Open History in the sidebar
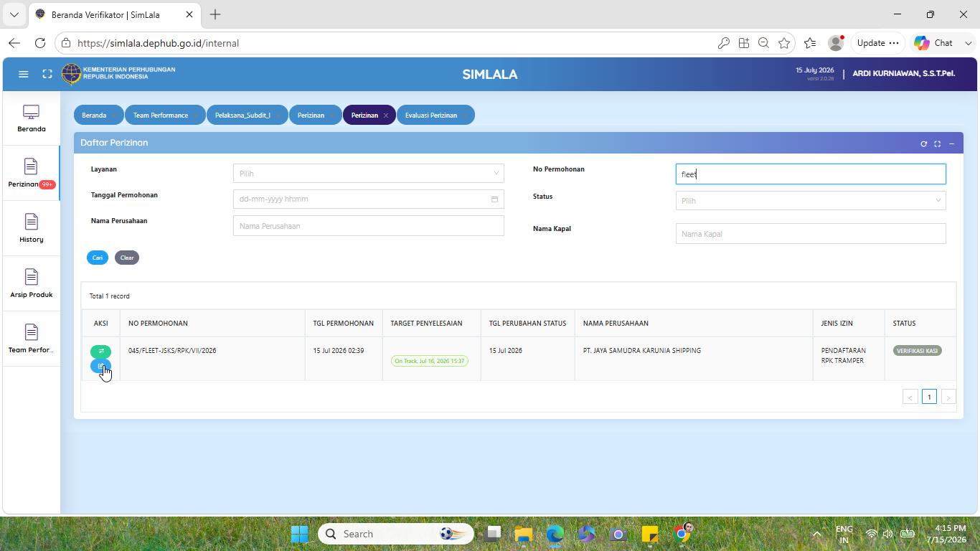The height and width of the screenshot is (551, 980). [31, 229]
